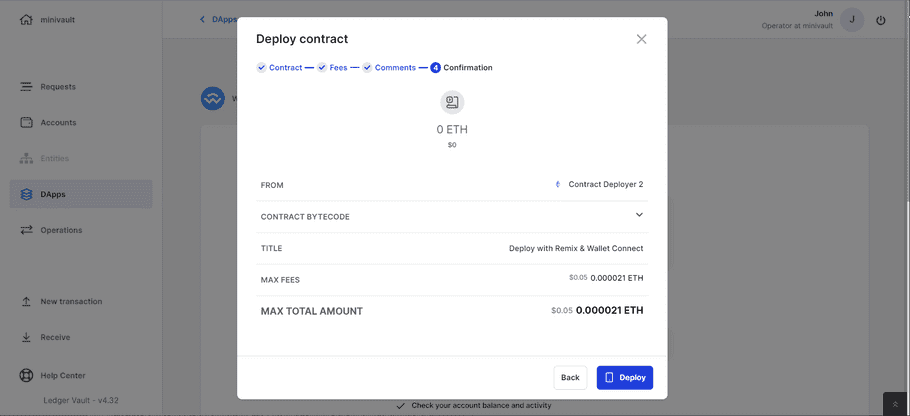Expand the Contract Bytecode section
Screen dimensions: 910x416
click(x=639, y=215)
